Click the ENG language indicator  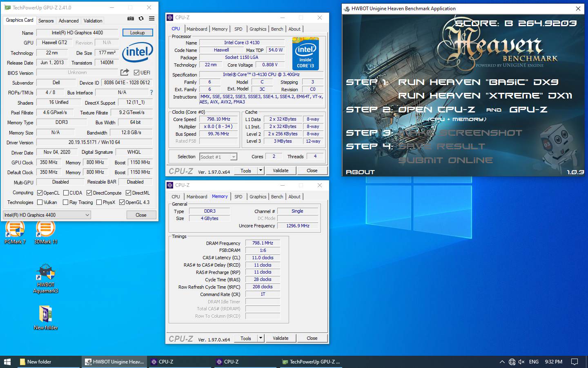click(534, 362)
